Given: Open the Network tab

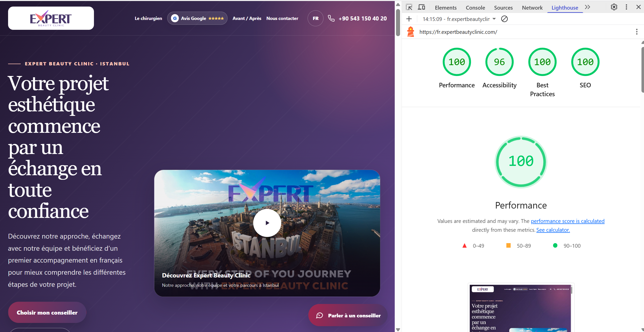Looking at the screenshot, I should click(532, 8).
